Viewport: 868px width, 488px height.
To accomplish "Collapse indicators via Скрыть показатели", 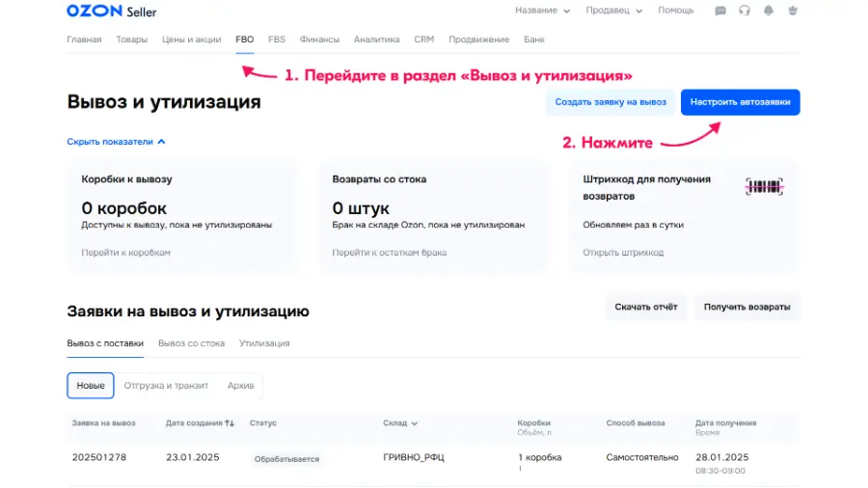I will tap(116, 142).
